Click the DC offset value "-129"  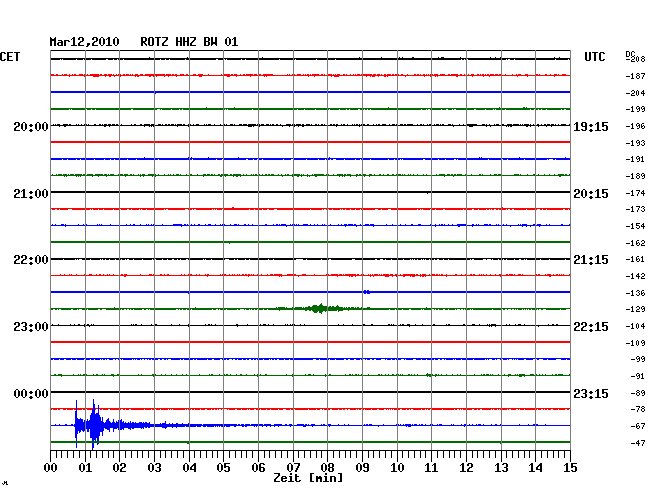point(635,309)
